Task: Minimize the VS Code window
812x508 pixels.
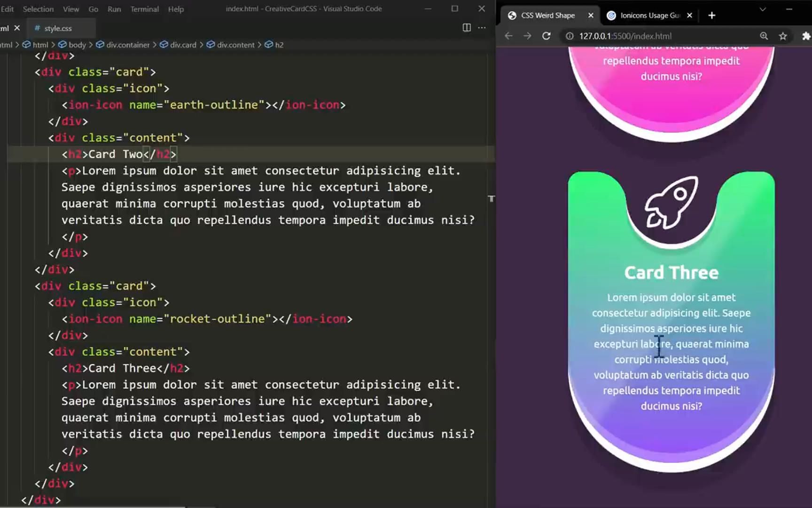Action: (x=428, y=9)
